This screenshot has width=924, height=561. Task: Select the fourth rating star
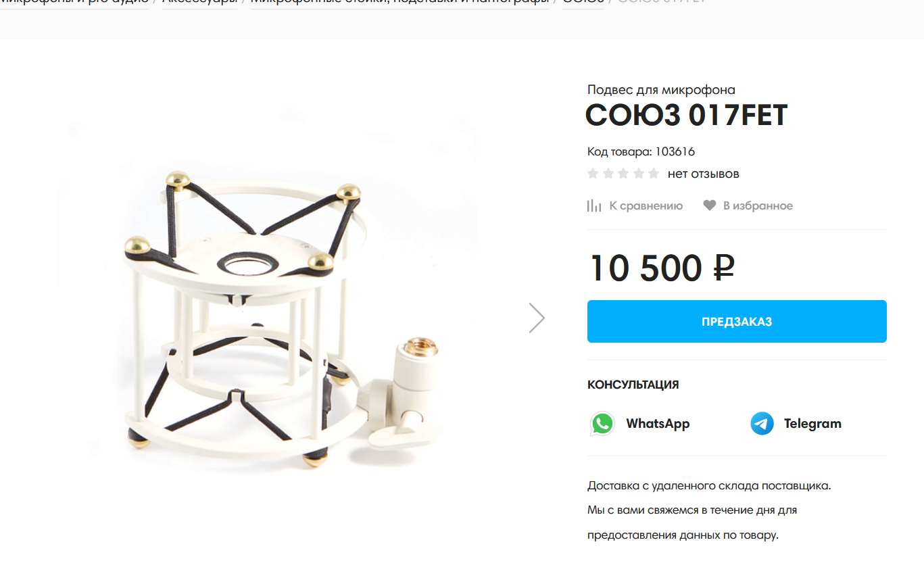[x=638, y=174]
